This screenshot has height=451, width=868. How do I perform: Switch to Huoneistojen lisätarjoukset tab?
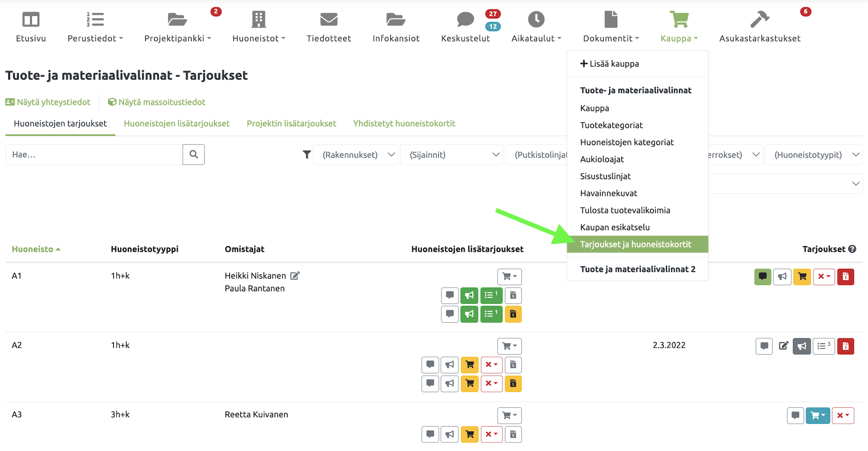pos(177,124)
